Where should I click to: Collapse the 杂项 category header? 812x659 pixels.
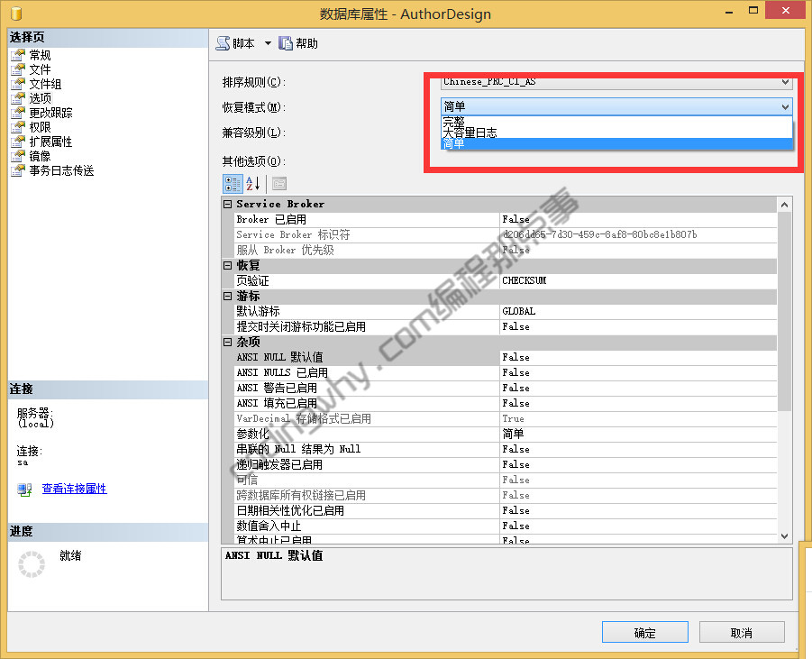coord(226,342)
